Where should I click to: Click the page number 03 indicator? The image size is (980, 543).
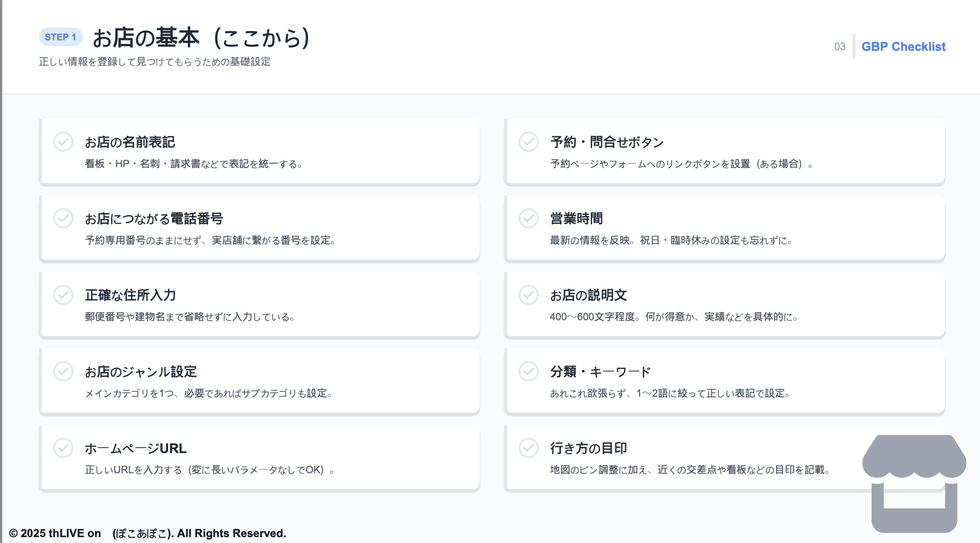tap(839, 47)
